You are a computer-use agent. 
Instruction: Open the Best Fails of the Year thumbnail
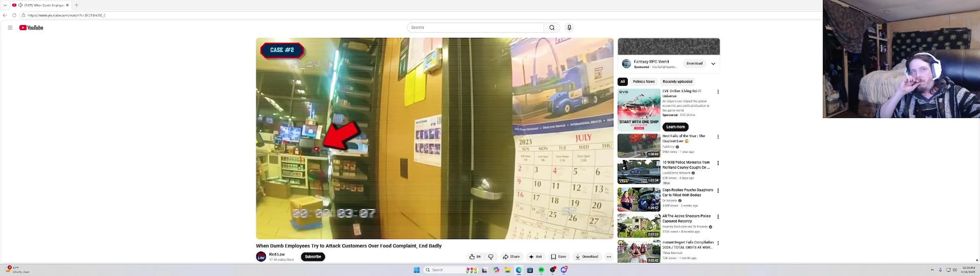point(639,146)
